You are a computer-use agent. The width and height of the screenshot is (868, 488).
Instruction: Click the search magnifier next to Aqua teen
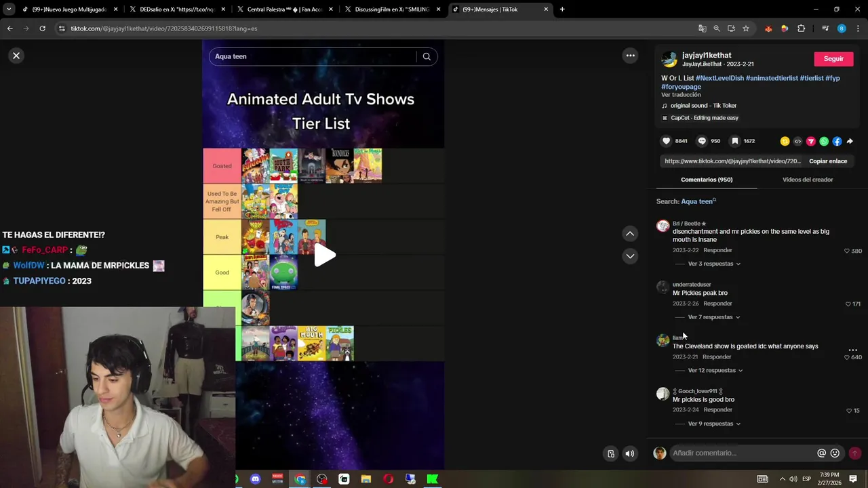point(427,56)
